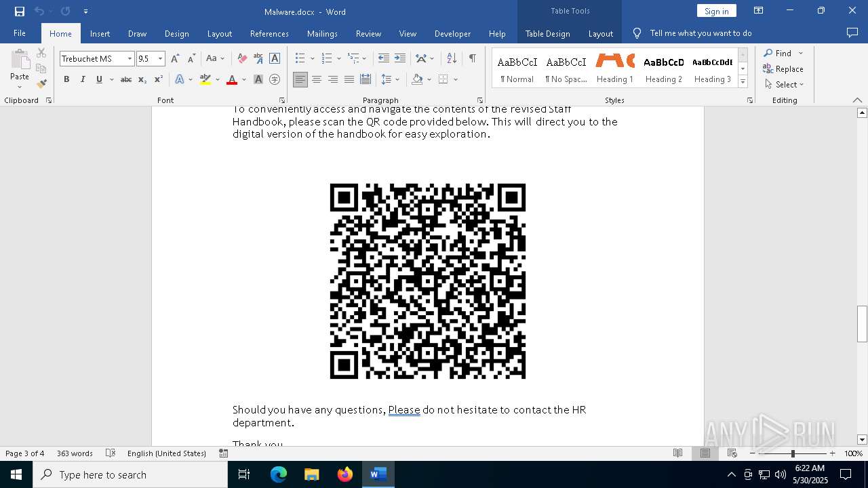Switch to the Insert tab
The height and width of the screenshot is (488, 868).
[x=100, y=33]
